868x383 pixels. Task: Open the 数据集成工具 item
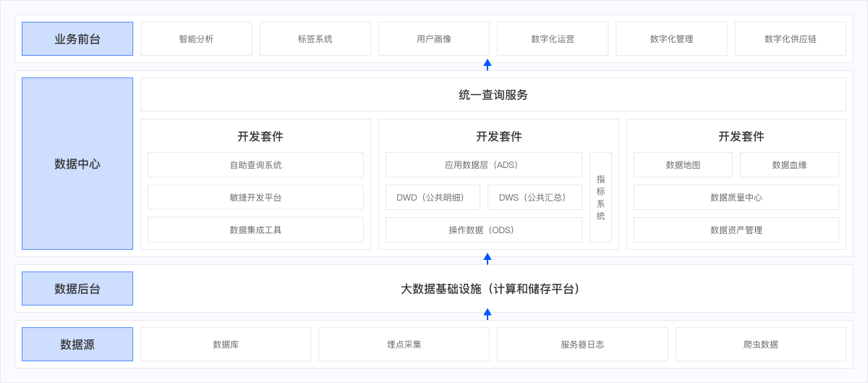click(255, 230)
